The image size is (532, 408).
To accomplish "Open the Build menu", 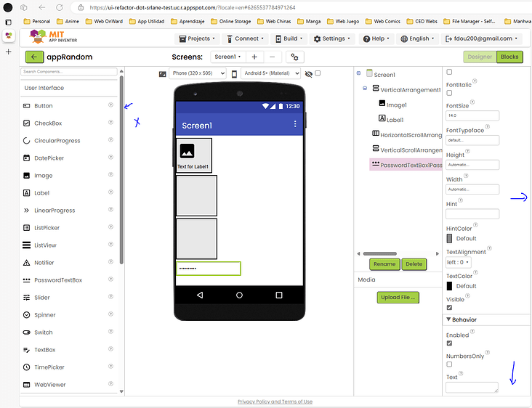I will tap(289, 38).
